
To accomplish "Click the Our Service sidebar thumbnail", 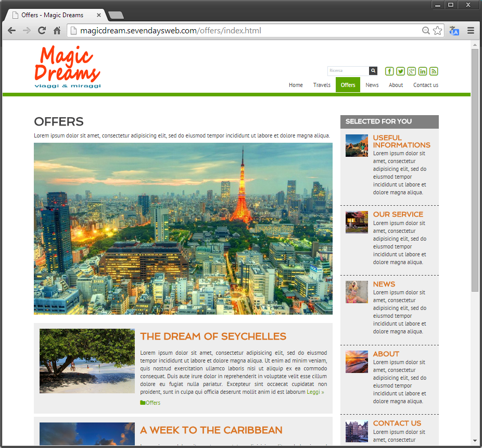I will click(x=357, y=222).
